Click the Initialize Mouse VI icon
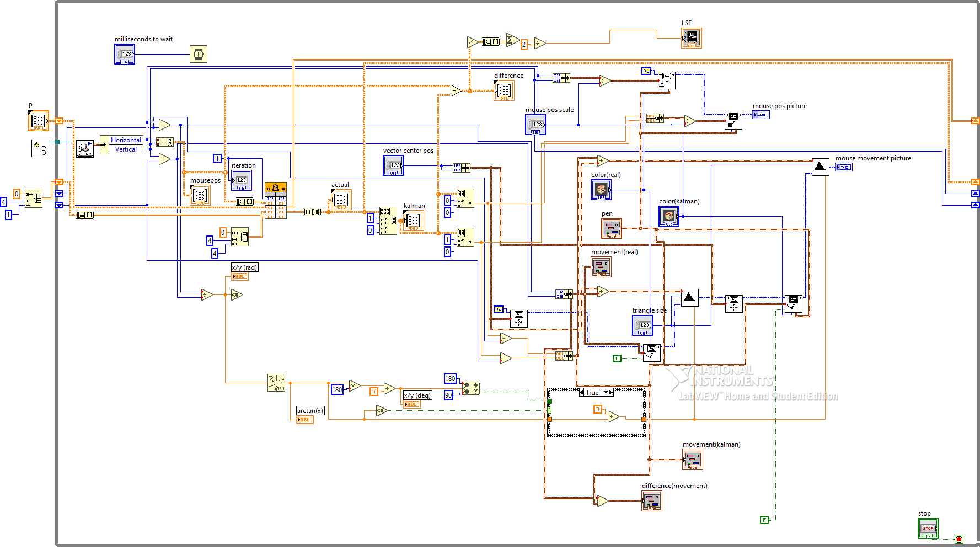This screenshot has height=547, width=980. point(40,148)
